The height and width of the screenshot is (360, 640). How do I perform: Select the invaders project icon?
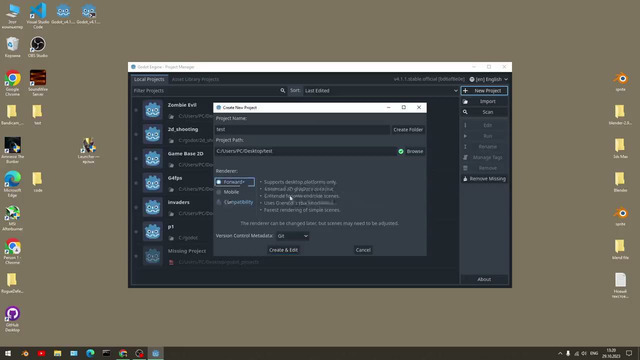pos(153,207)
